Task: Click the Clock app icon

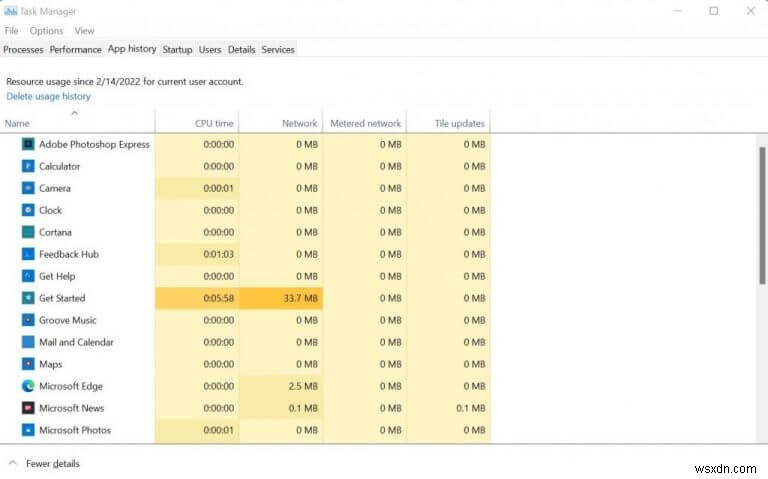Action: pyautogui.click(x=28, y=210)
